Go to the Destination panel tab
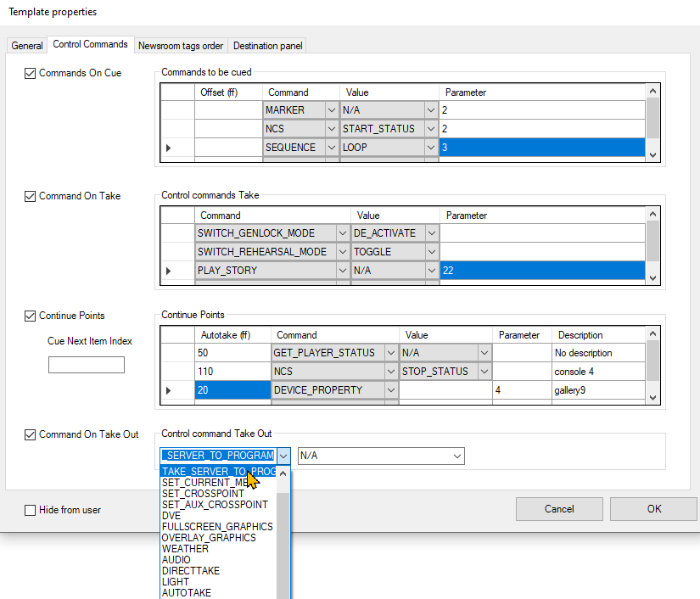This screenshot has height=599, width=700. pos(267,46)
